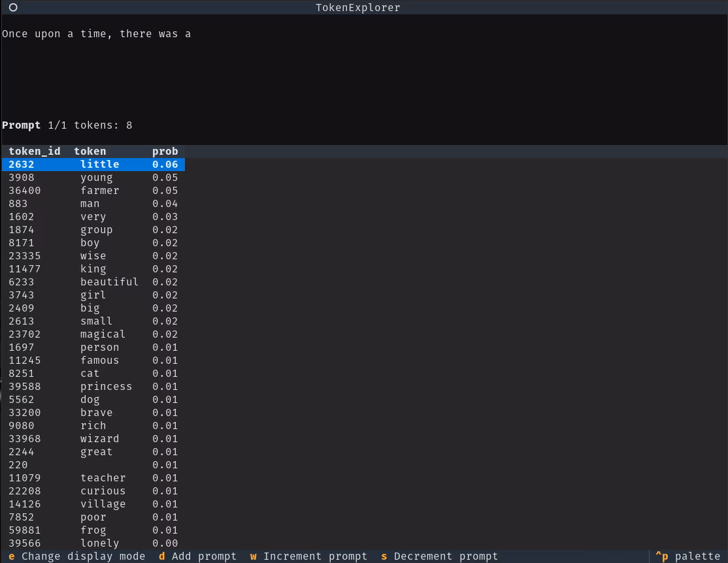The height and width of the screenshot is (563, 728).
Task: Select the 'magical' token row
Action: (x=93, y=334)
